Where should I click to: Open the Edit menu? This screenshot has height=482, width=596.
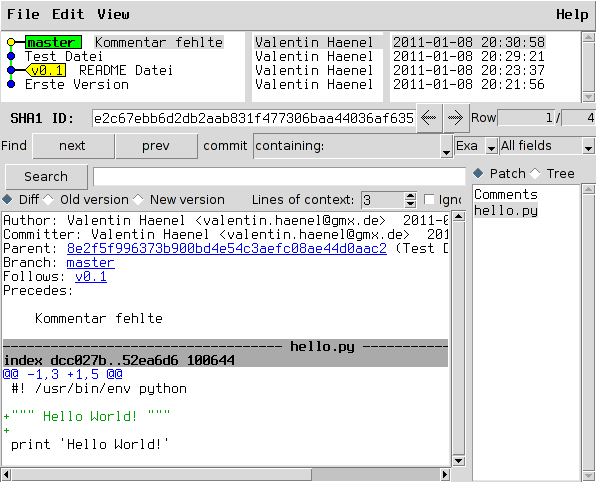tap(68, 14)
